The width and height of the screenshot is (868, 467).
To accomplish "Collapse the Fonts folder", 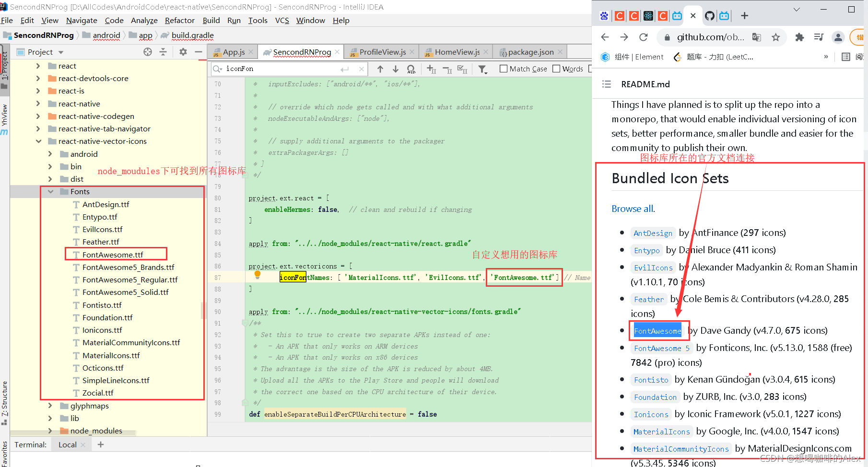I will coord(50,191).
